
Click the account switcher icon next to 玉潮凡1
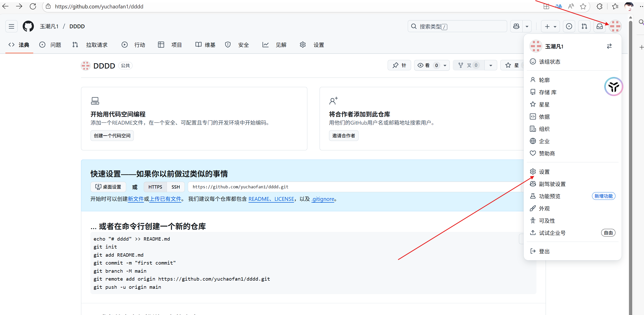pos(609,46)
